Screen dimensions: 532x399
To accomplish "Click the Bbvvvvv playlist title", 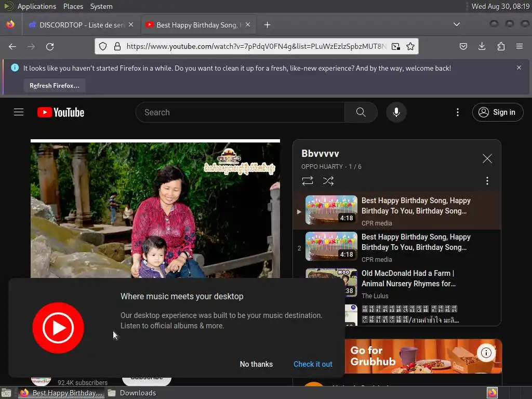I will pos(320,153).
